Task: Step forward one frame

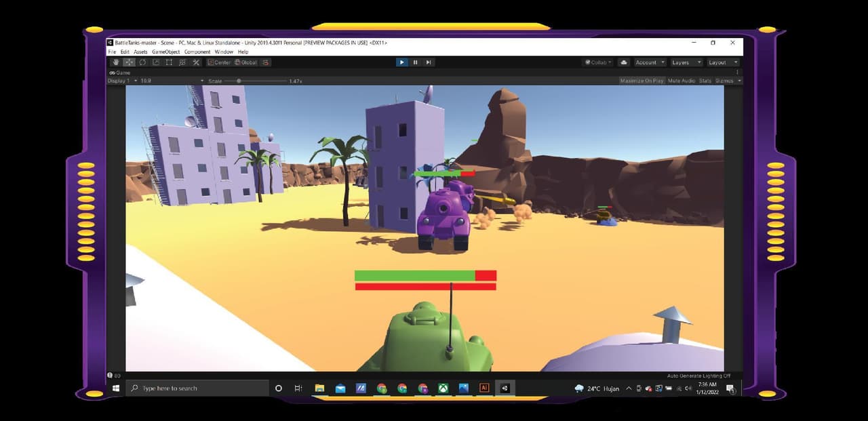Action: point(429,62)
